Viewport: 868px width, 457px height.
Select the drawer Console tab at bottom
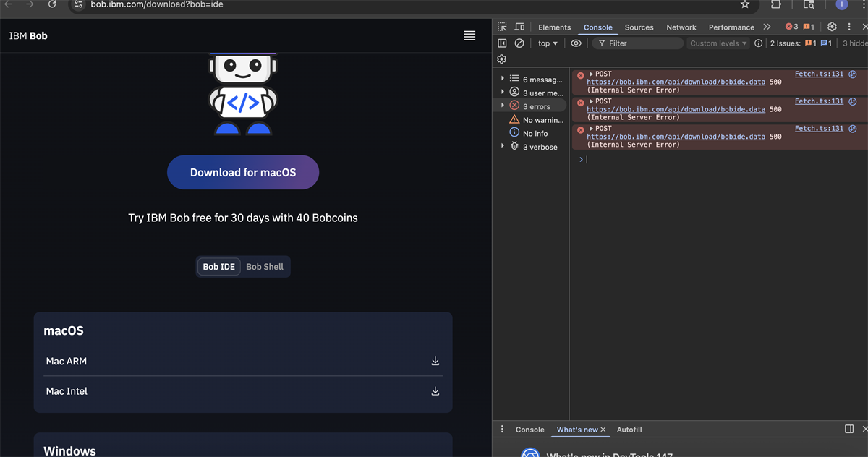tap(529, 430)
